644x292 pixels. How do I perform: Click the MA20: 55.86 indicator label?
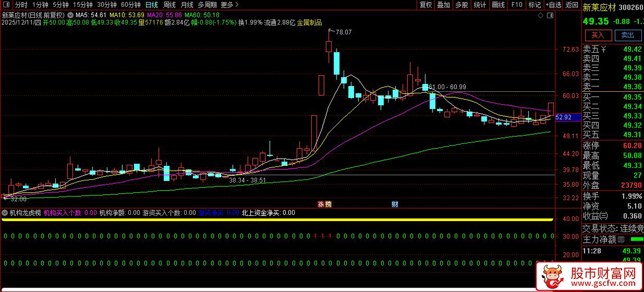(163, 14)
